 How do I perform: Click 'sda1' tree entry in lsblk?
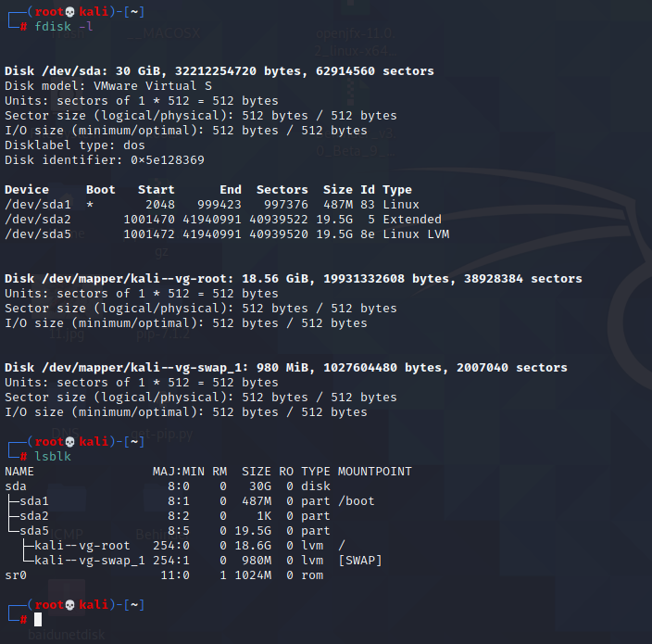click(34, 501)
